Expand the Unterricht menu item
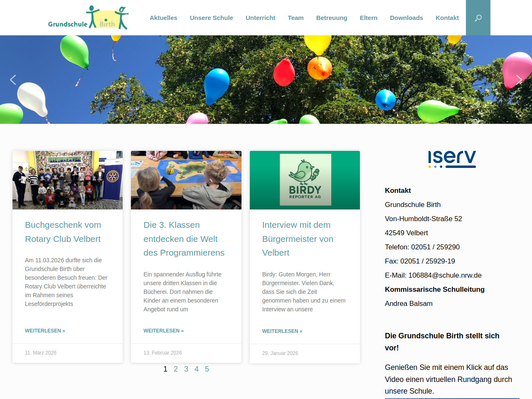The image size is (532, 399). tap(260, 18)
